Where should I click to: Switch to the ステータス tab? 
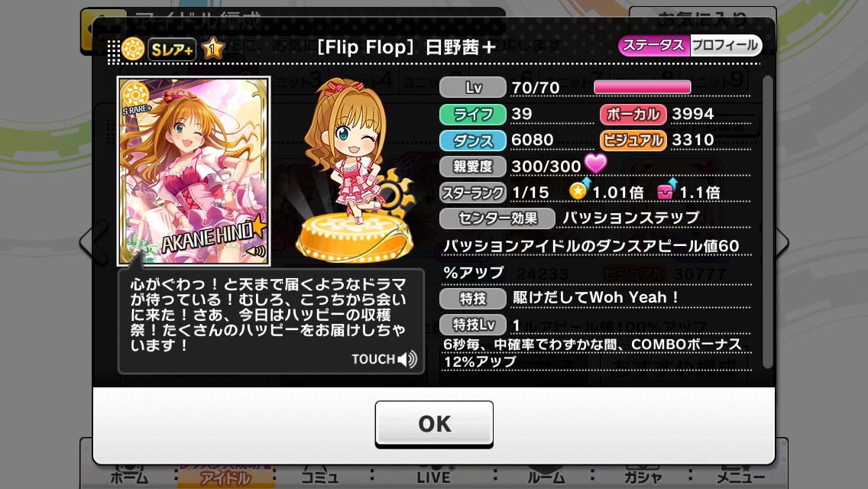point(654,45)
